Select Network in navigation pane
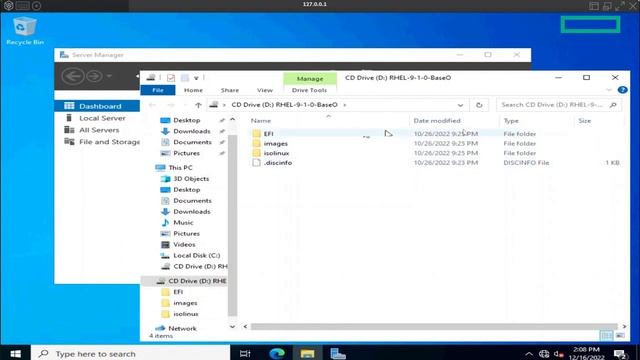The width and height of the screenshot is (640, 360). (182, 328)
